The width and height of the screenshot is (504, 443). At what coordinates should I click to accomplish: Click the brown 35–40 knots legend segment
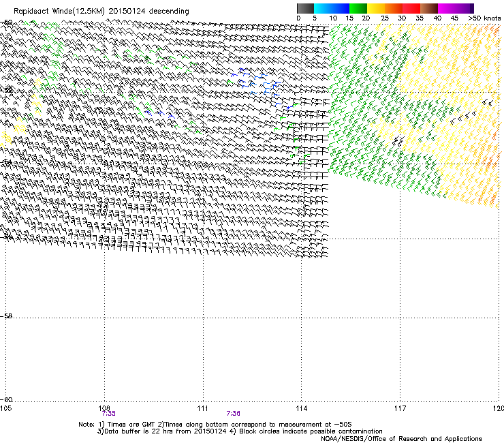(x=429, y=8)
